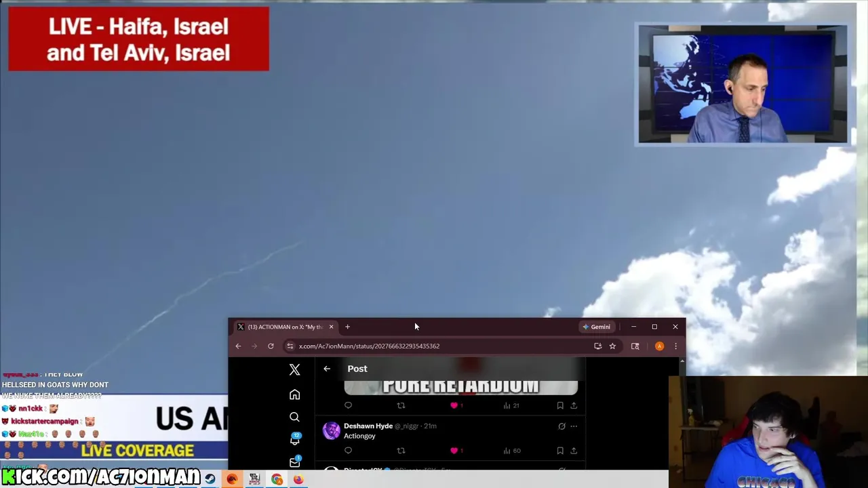Click the 'LIVE COVERAGE' banner text
The width and height of the screenshot is (868, 488).
[x=137, y=451]
